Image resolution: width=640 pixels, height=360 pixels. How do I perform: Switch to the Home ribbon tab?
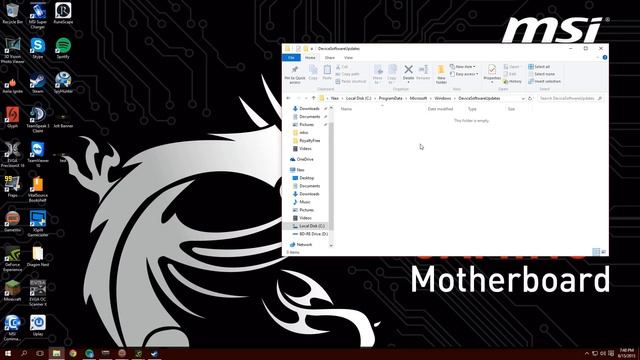coord(310,58)
